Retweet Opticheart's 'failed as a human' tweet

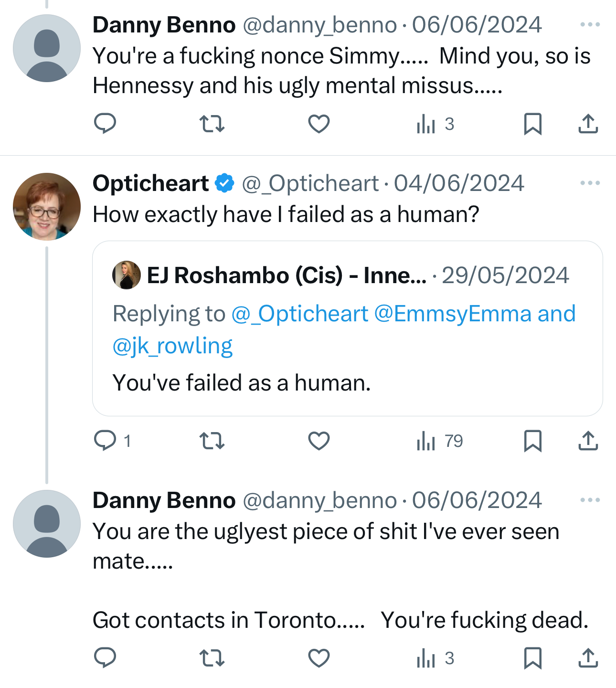[x=212, y=441]
